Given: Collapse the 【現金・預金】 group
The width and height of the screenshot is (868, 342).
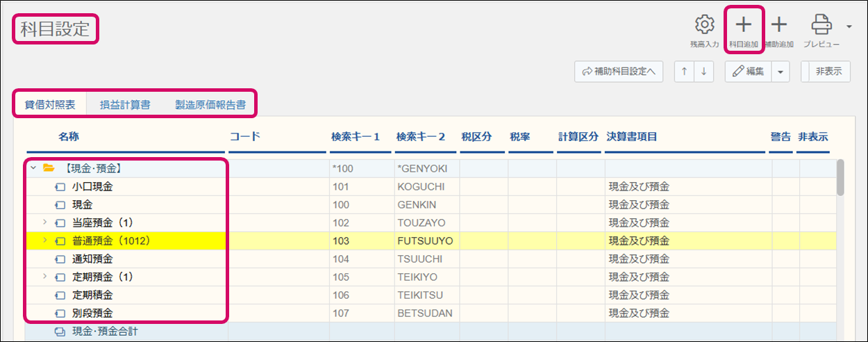Looking at the screenshot, I should tap(33, 168).
